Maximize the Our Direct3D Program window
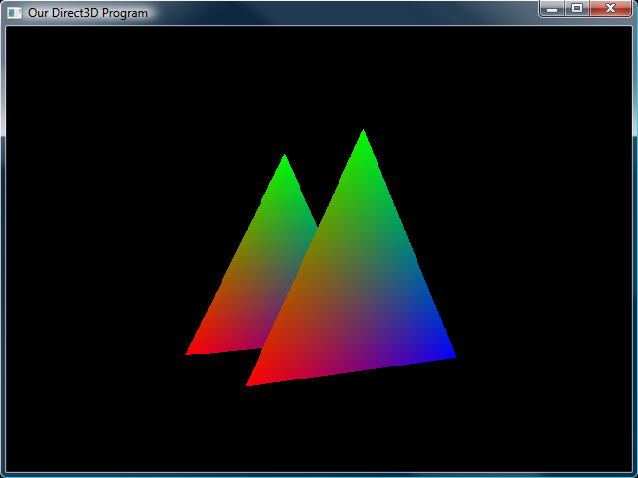Screen dimensions: 638x478 coord(577,8)
